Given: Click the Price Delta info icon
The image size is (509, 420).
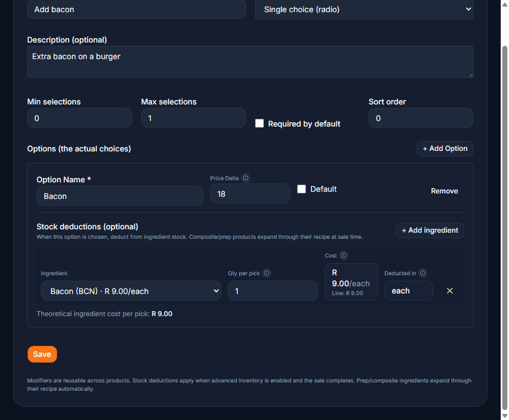Looking at the screenshot, I should (x=246, y=178).
